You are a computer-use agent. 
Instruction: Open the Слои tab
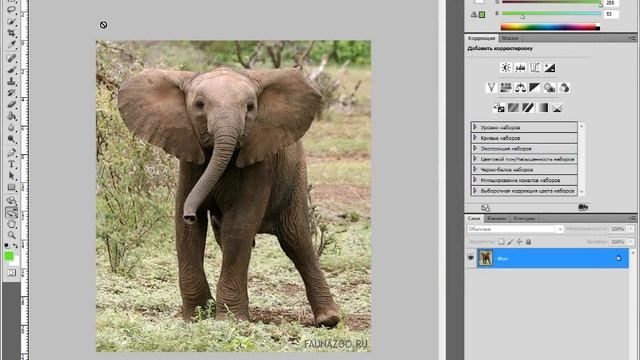[473, 218]
